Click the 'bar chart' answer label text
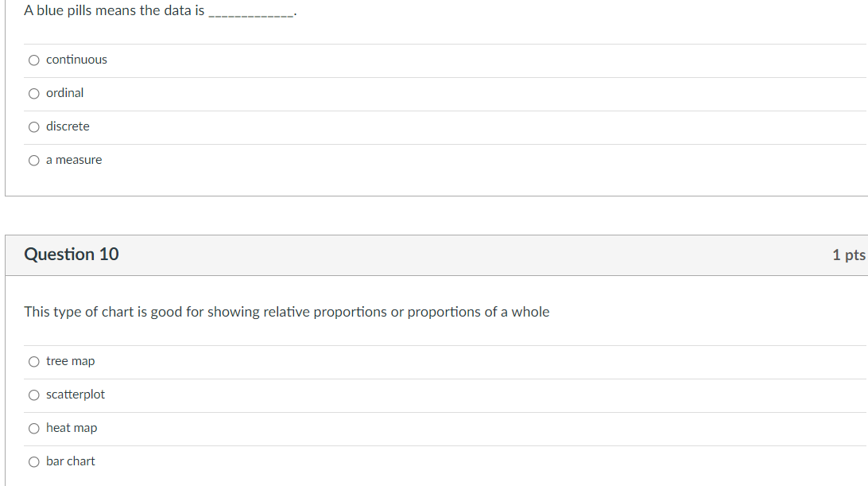This screenshot has width=868, height=486. tap(70, 461)
